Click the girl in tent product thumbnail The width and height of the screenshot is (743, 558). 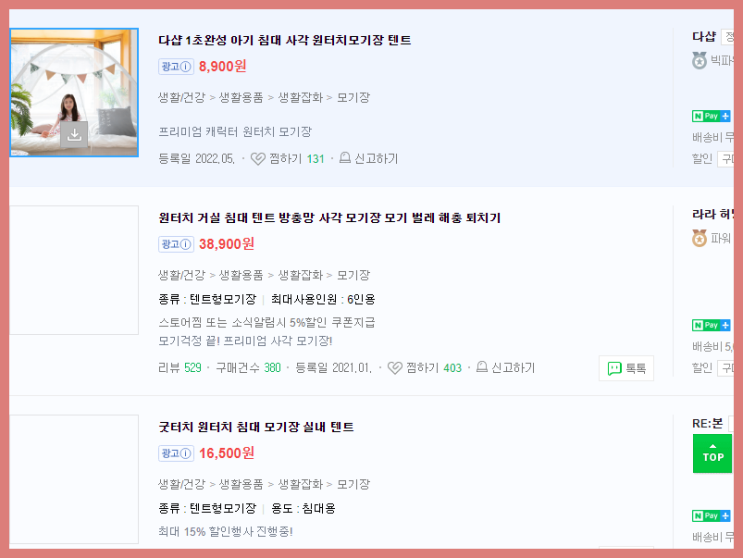click(x=74, y=92)
